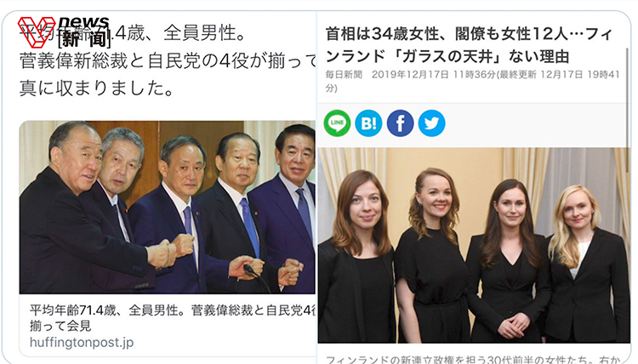Click the green LINE share icon
Screen dimensions: 638x364
[337, 122]
